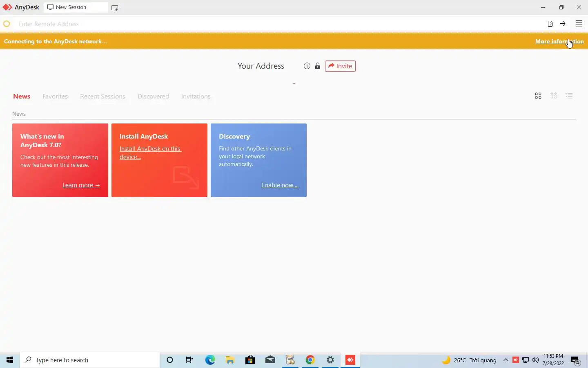The image size is (588, 368).
Task: Click the Windows taskbar search box
Action: (90, 360)
